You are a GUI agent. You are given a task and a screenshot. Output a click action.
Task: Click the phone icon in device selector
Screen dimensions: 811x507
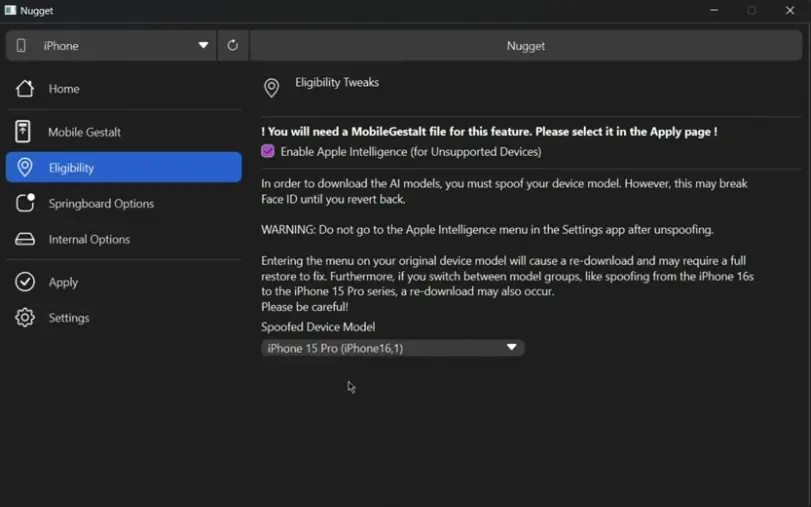(x=21, y=46)
